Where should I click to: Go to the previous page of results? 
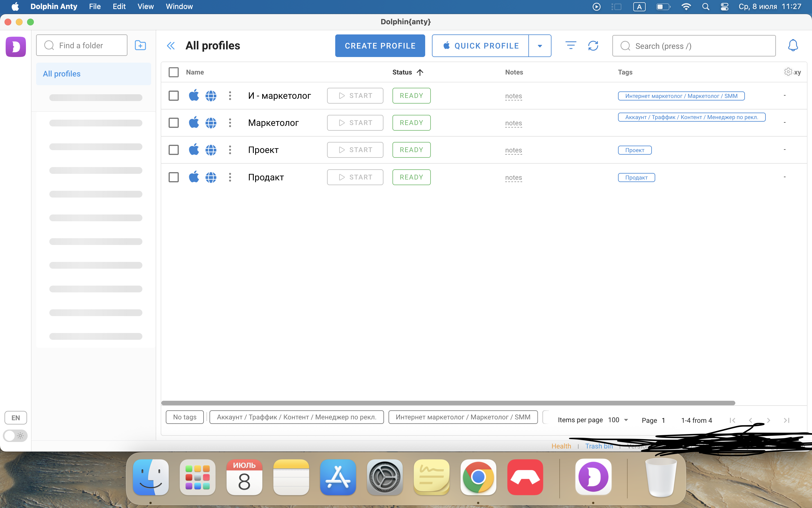tap(751, 420)
